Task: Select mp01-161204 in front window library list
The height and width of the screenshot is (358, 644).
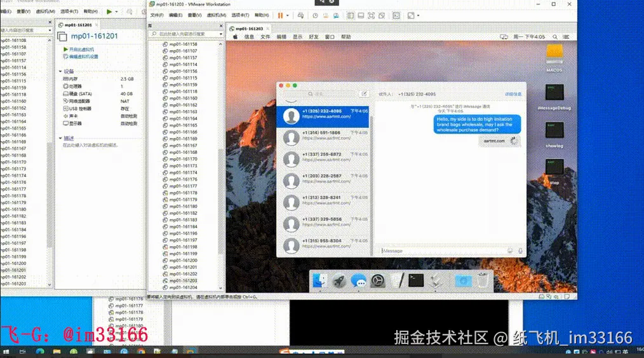Action: point(183,287)
